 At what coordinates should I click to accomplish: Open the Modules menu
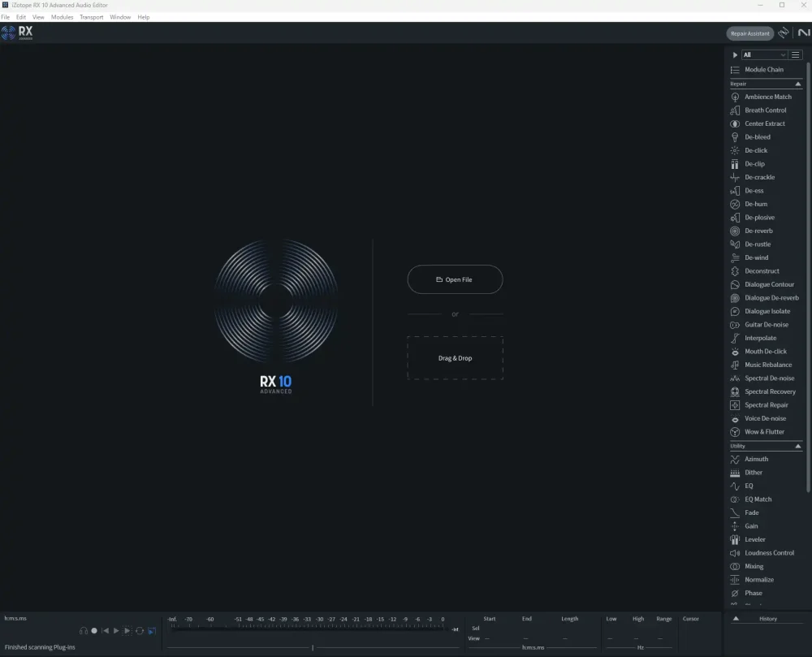pos(62,17)
